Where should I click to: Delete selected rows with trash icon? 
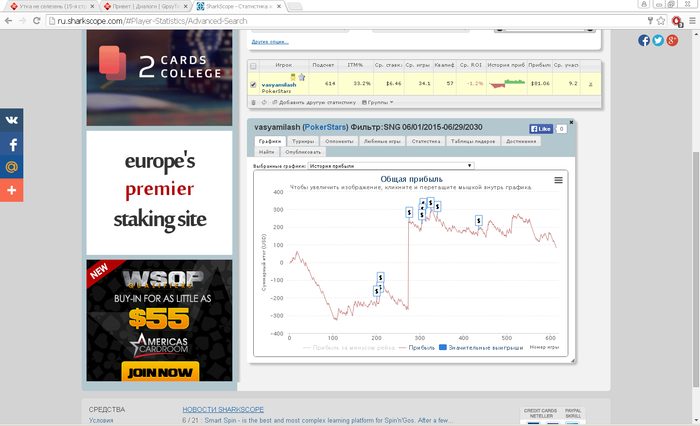point(254,102)
